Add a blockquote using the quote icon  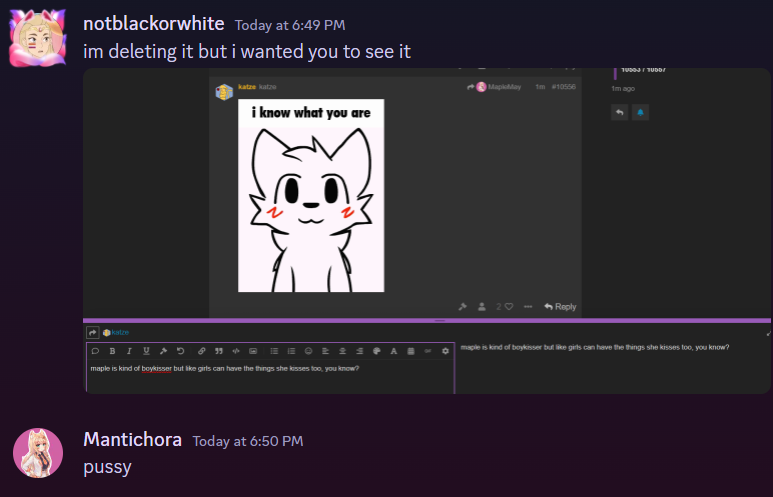(x=219, y=351)
